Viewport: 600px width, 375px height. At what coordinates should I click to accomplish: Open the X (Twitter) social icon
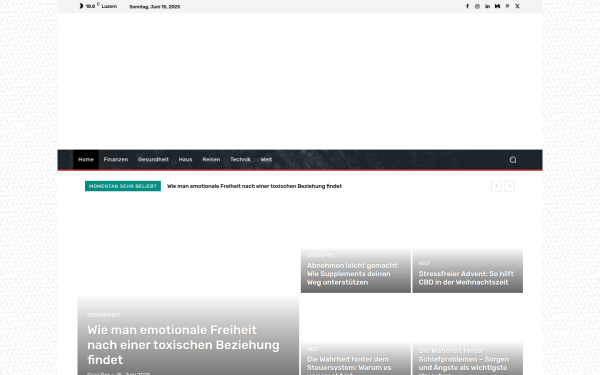click(517, 7)
